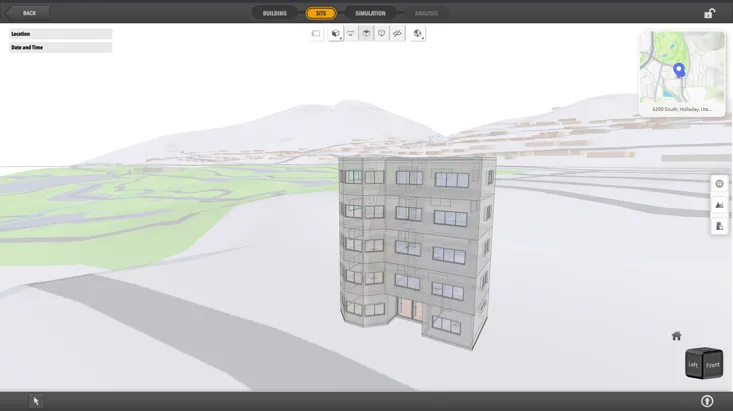
Task: Open the SIMULATION tab
Action: [x=370, y=13]
